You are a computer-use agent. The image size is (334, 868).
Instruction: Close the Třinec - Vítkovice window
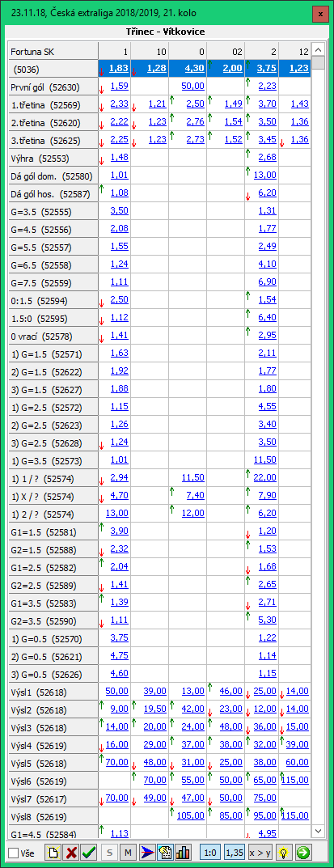point(320,13)
